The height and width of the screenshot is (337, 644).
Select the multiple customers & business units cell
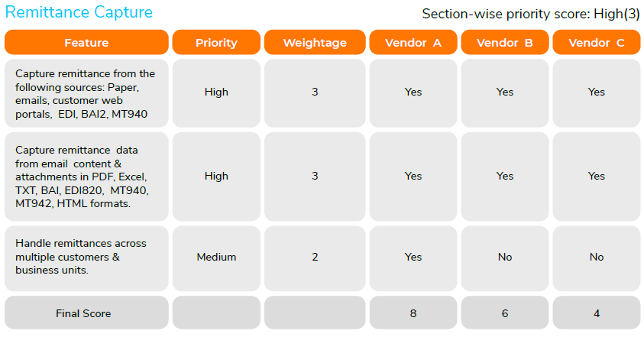pyautogui.click(x=86, y=257)
